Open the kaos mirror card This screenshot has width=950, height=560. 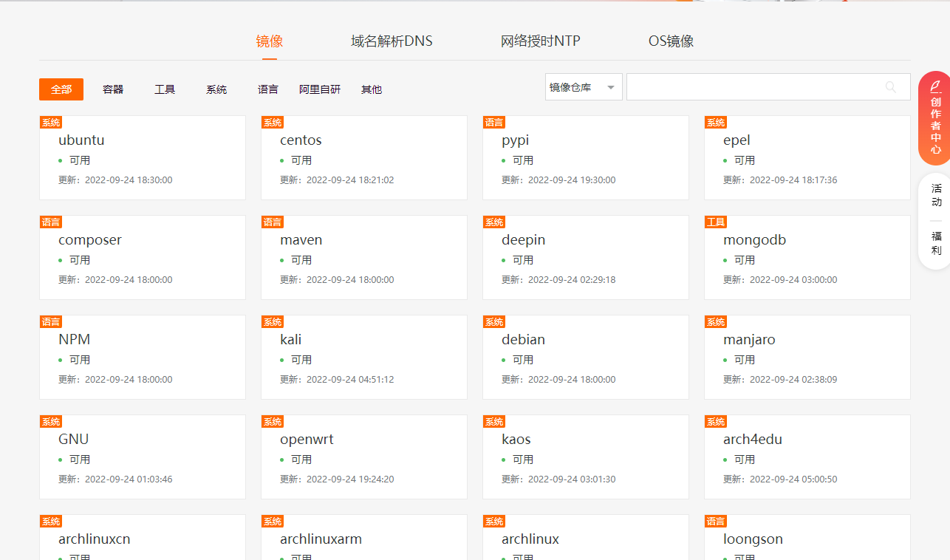point(586,457)
